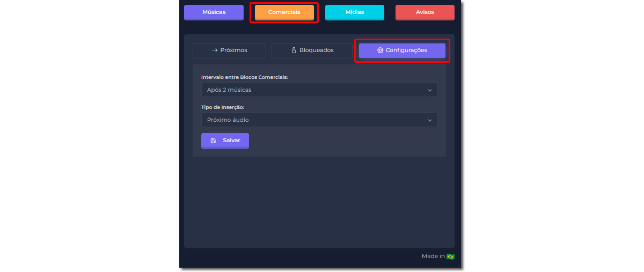The width and height of the screenshot is (644, 272).
Task: Open the Configurações sub-tab
Action: [402, 50]
